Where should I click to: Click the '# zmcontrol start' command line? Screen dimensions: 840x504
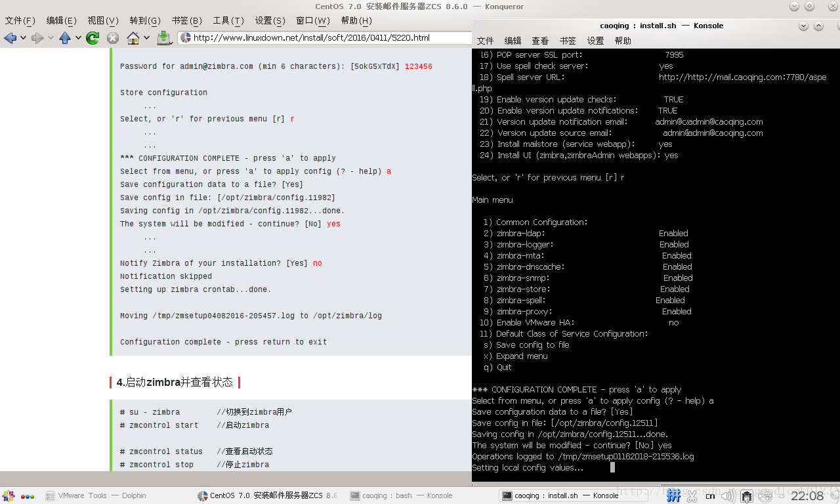click(159, 425)
